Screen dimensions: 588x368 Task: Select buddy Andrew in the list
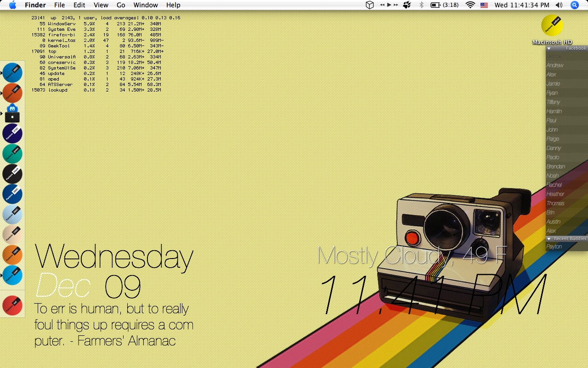[567, 65]
